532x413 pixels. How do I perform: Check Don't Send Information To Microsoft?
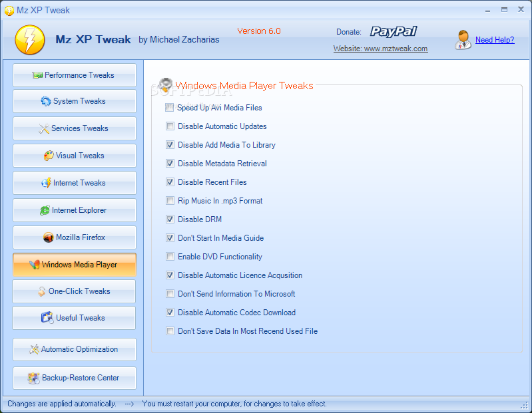(x=170, y=294)
